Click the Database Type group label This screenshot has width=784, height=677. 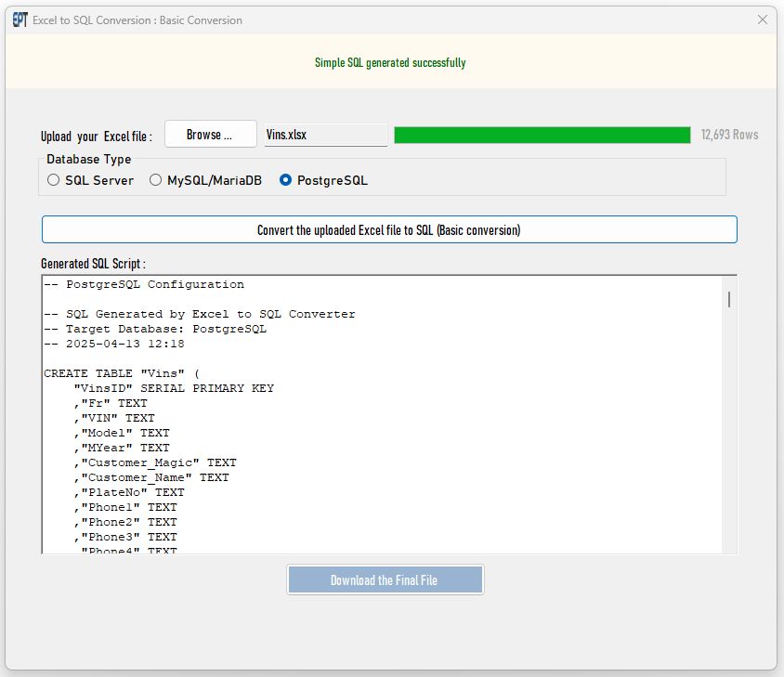[89, 160]
